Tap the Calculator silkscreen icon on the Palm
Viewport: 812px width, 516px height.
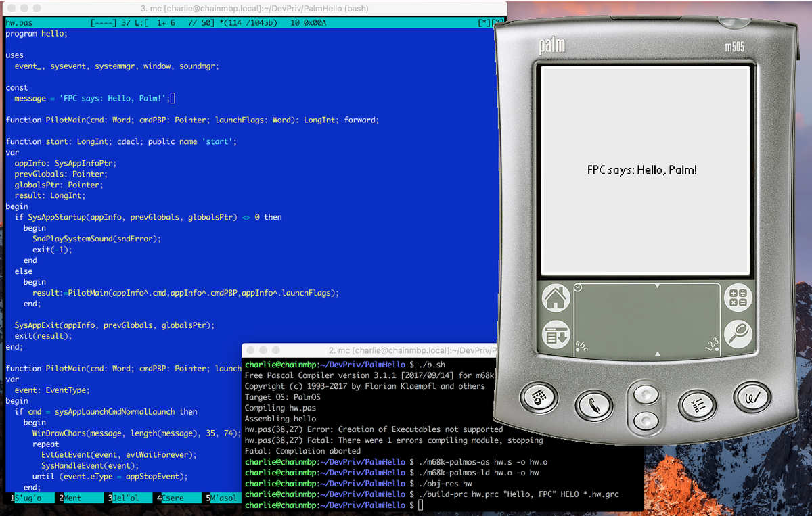point(738,298)
